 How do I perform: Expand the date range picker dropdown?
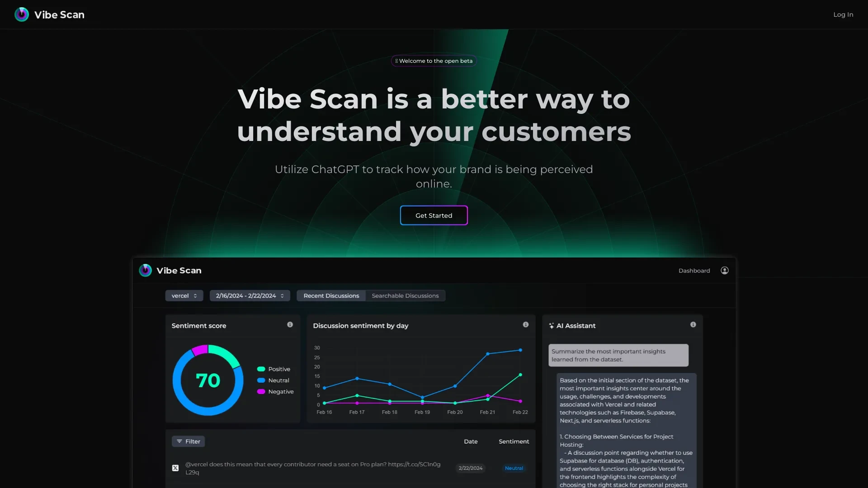pos(249,295)
